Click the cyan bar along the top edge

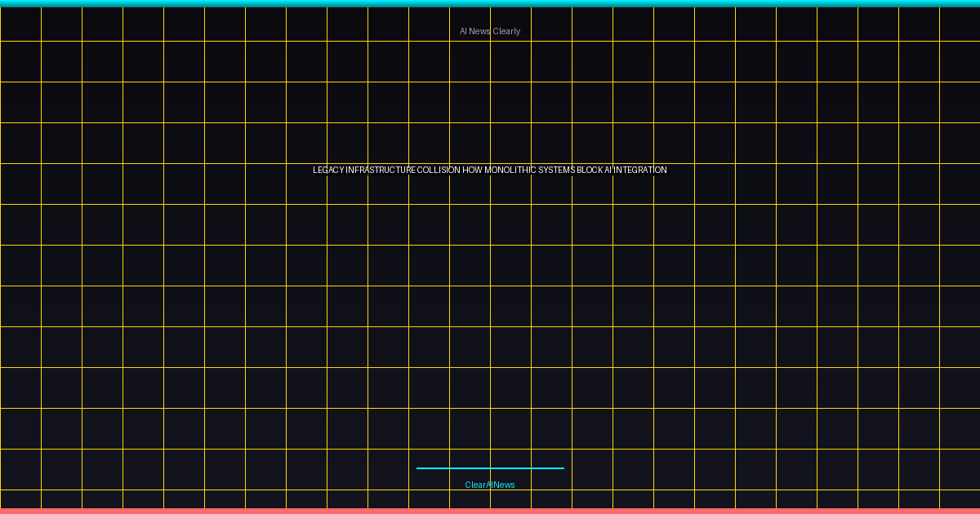point(490,3)
